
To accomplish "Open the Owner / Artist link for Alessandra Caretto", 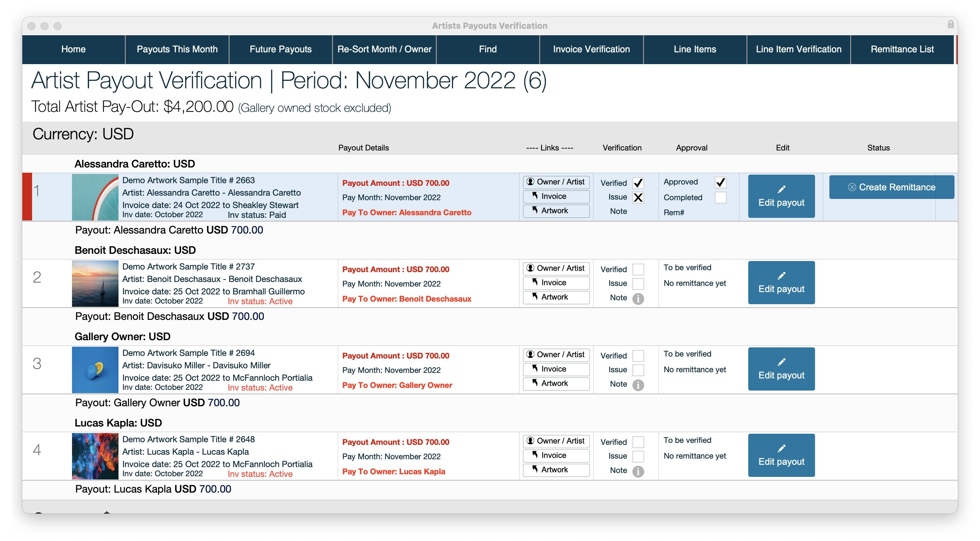I will (556, 182).
